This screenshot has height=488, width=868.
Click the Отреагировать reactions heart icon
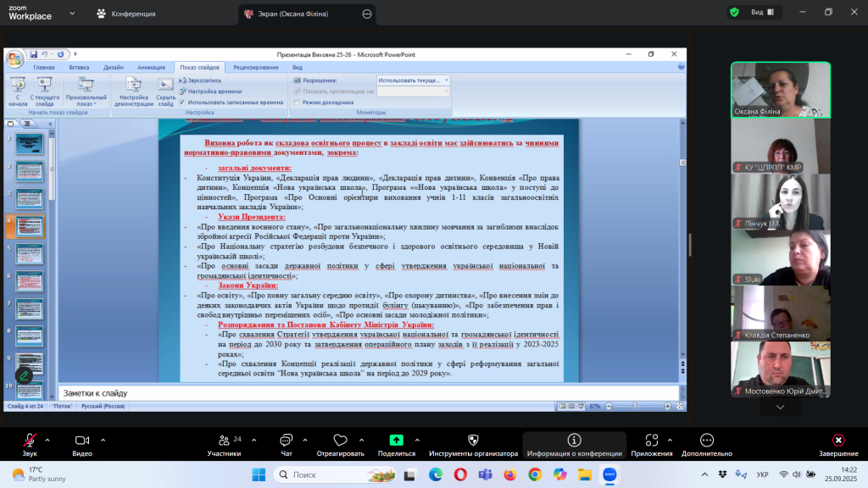340,441
